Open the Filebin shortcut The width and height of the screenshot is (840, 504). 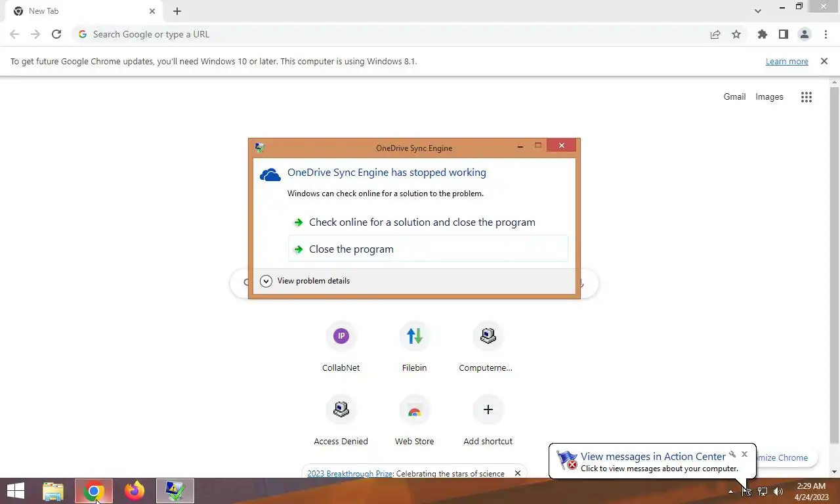click(x=414, y=347)
